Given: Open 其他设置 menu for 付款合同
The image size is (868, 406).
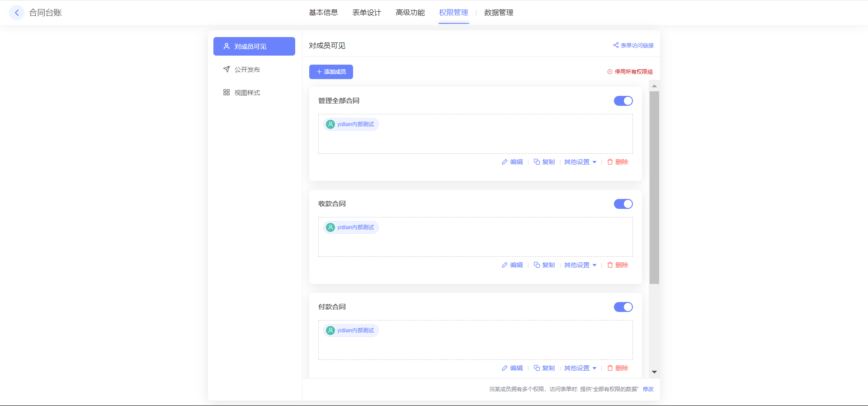Looking at the screenshot, I should point(580,368).
